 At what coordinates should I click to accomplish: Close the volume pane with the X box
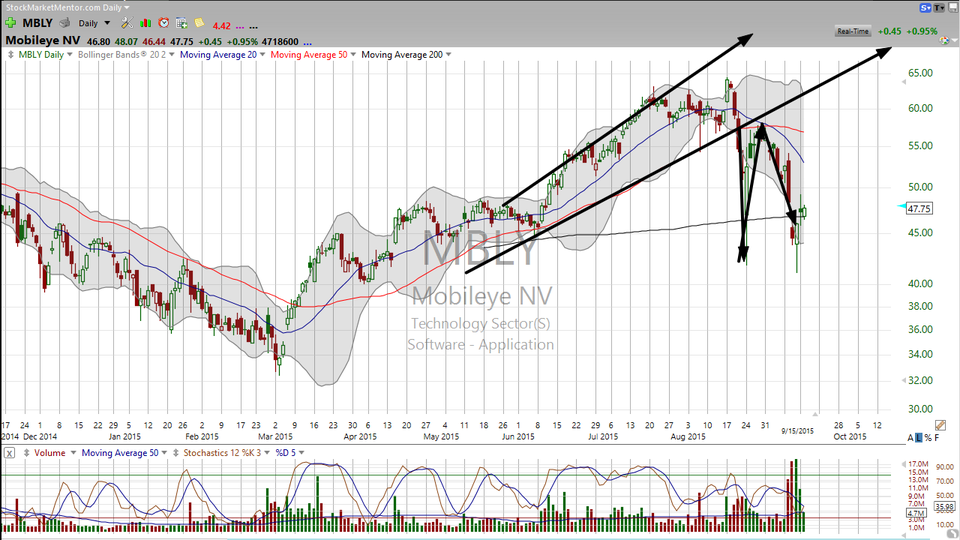(9, 453)
